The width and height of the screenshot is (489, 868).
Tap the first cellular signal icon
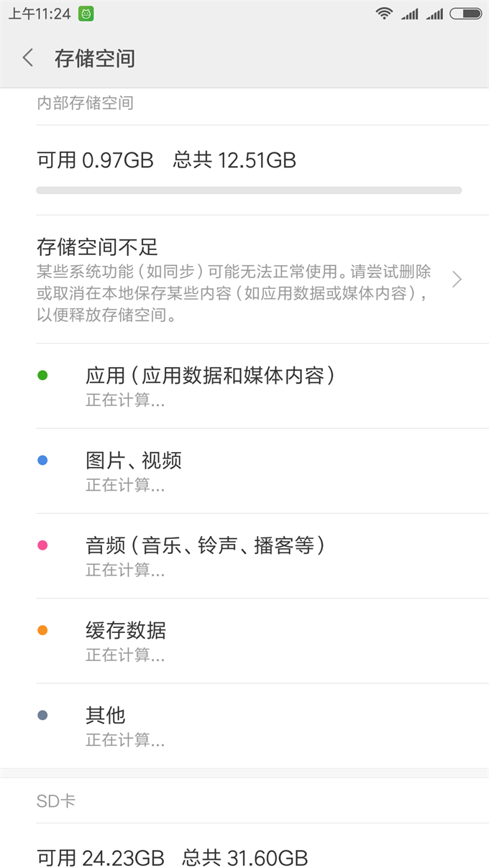(x=409, y=14)
